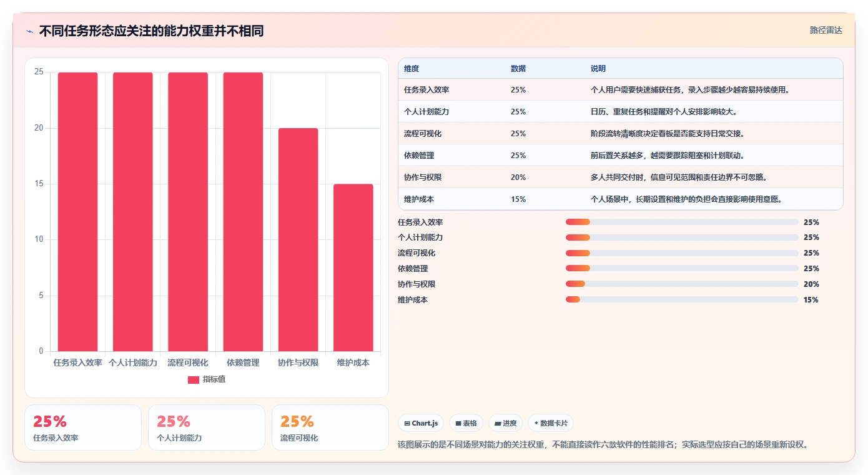Click the footnote text starting 该图展示的是
Viewport: 868px width, 475px height.
[604, 445]
